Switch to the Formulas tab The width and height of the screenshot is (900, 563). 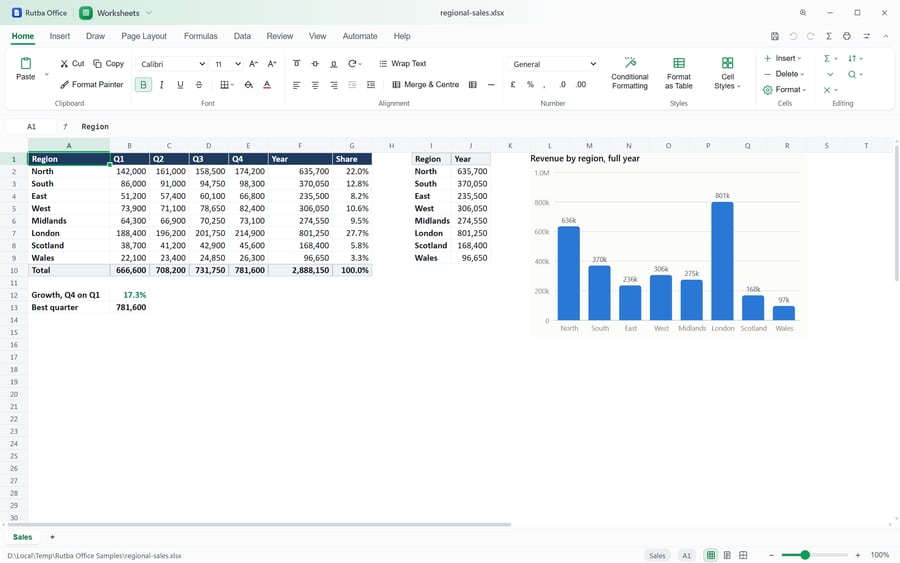click(201, 36)
